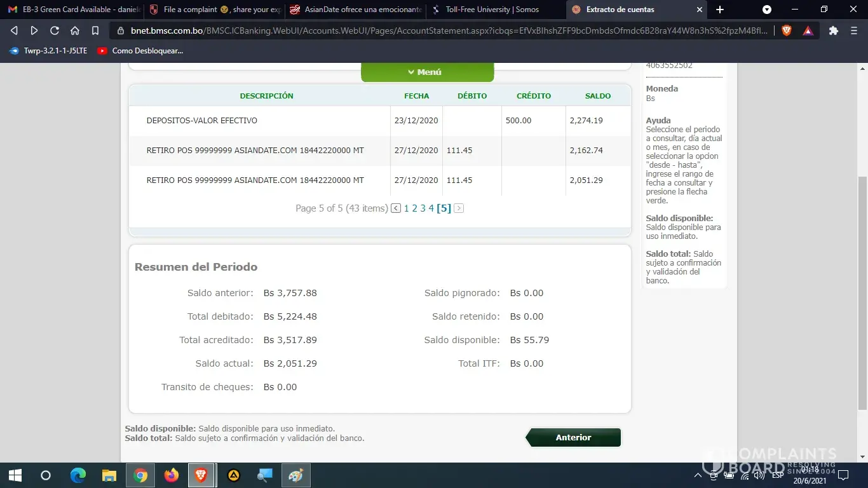Open the tab search dropdown arrow
868x488 pixels.
click(x=767, y=10)
